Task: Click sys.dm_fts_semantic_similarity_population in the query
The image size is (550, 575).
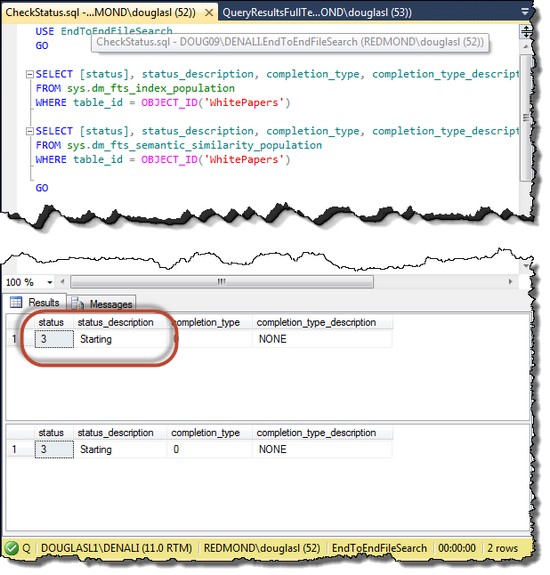Action: click(x=194, y=145)
